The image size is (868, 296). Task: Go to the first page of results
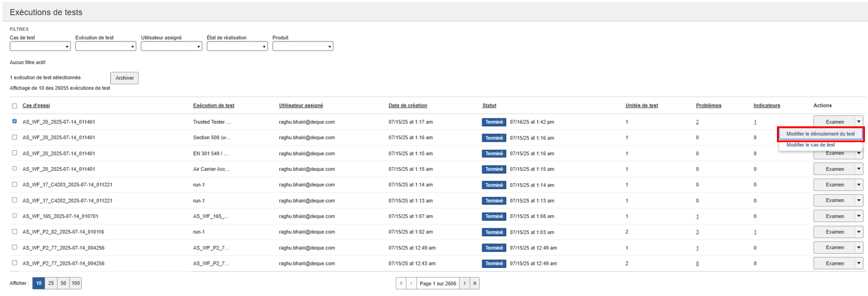point(401,283)
